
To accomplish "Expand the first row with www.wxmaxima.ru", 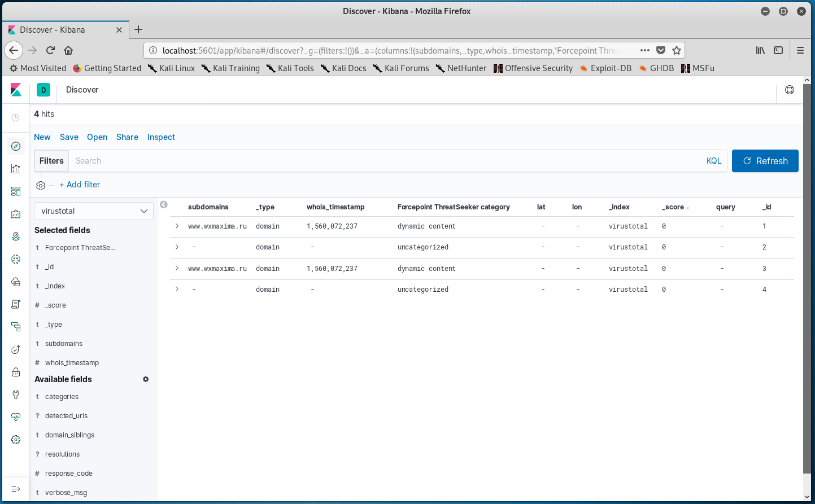I will [x=177, y=226].
